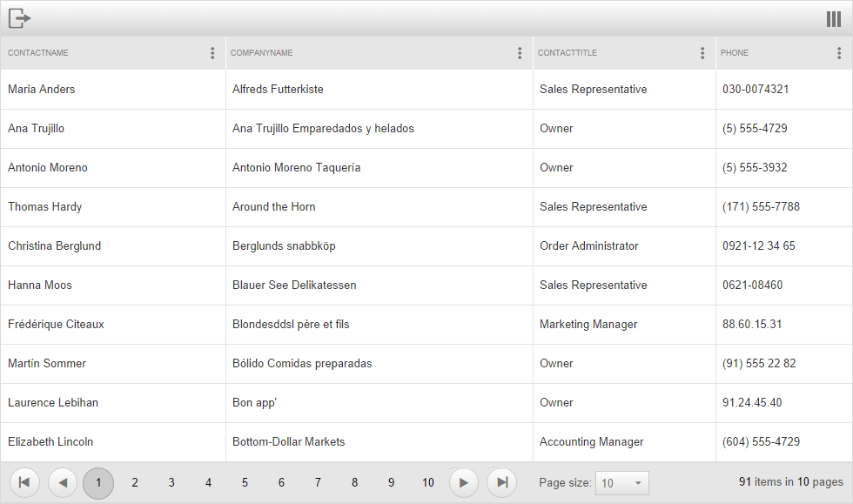Viewport: 853px width, 504px height.
Task: Expand the Page size dropdown
Action: [621, 483]
